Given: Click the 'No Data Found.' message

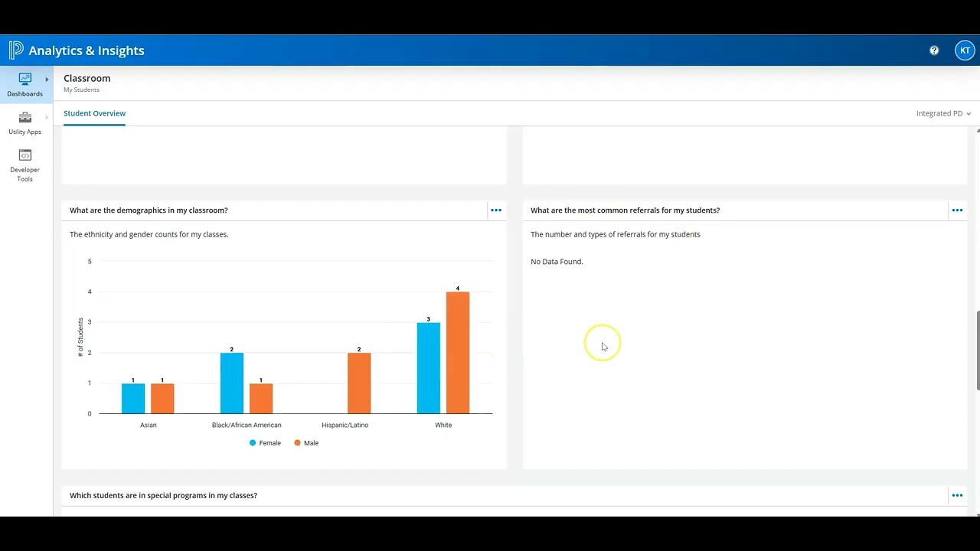Looking at the screenshot, I should click(557, 262).
